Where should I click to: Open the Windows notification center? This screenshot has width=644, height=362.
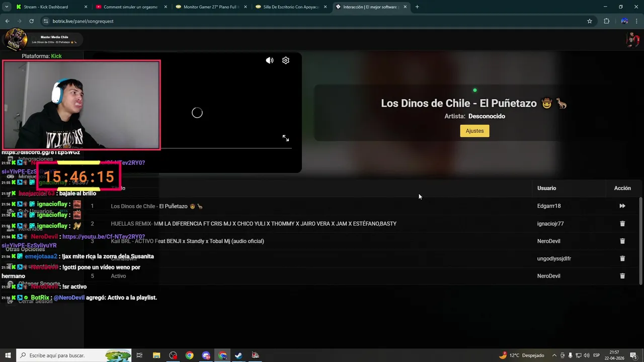633,355
